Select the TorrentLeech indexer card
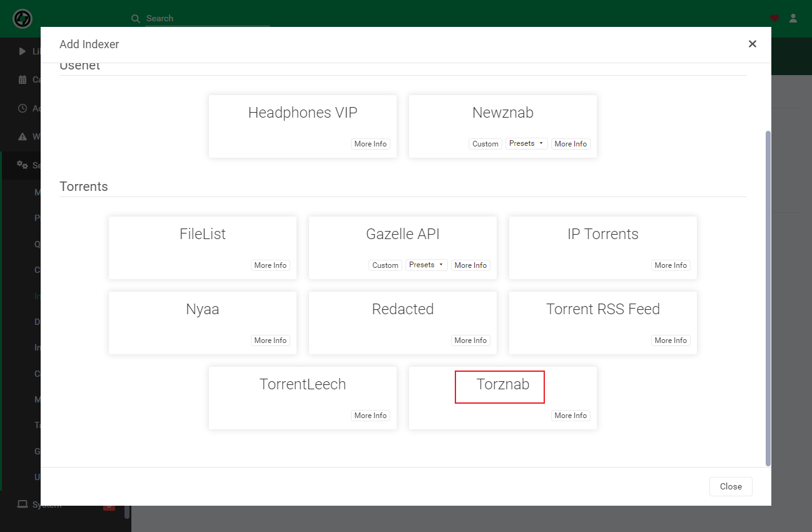Viewport: 812px width, 532px height. click(303, 398)
